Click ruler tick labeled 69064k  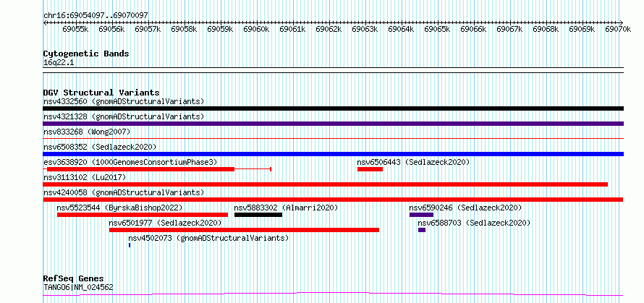[401, 29]
